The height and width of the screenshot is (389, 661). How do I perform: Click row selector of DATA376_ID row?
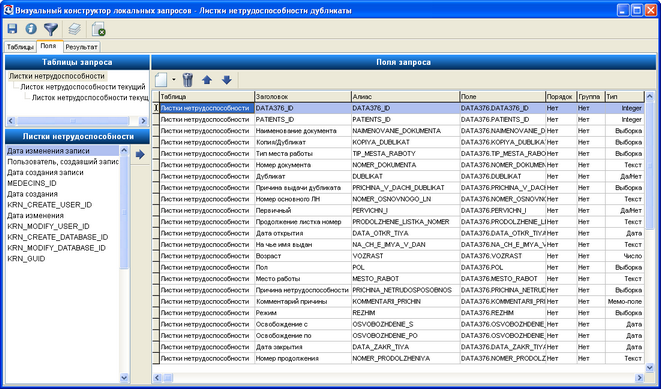[x=156, y=108]
